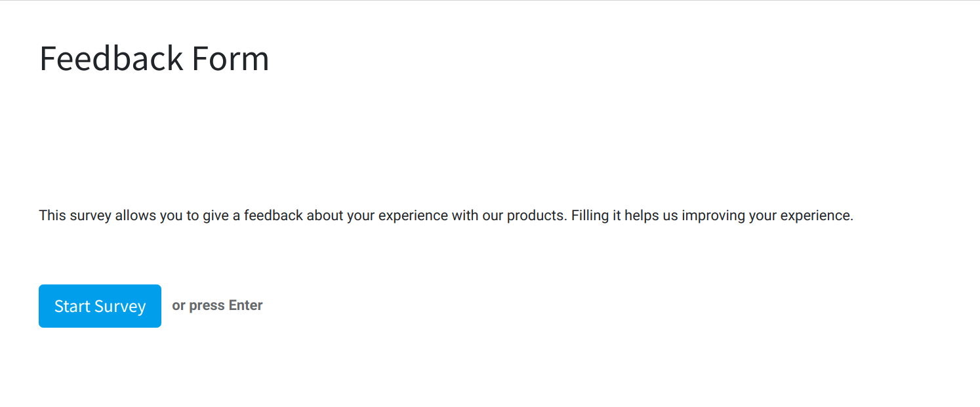The width and height of the screenshot is (980, 407).
Task: Click the sentence describing the survey purpose
Action: click(446, 215)
